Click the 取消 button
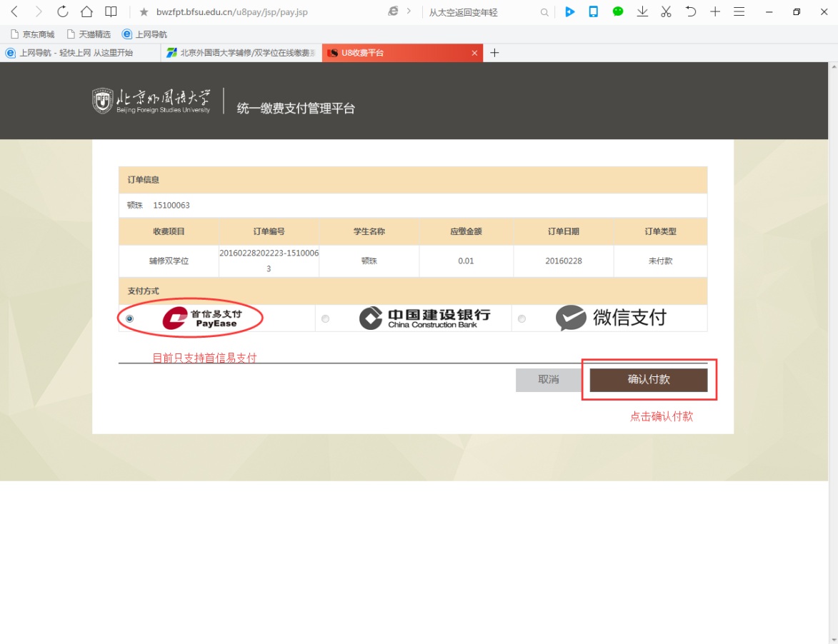This screenshot has height=644, width=838. 548,380
